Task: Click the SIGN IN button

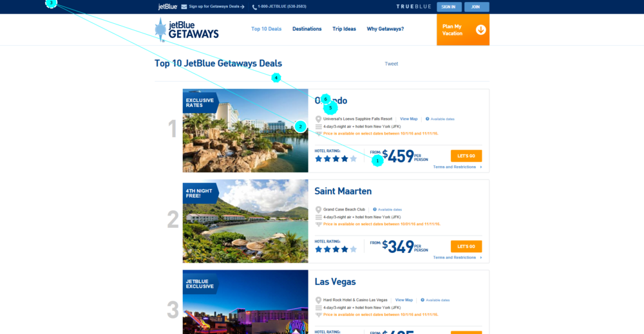Action: (449, 7)
